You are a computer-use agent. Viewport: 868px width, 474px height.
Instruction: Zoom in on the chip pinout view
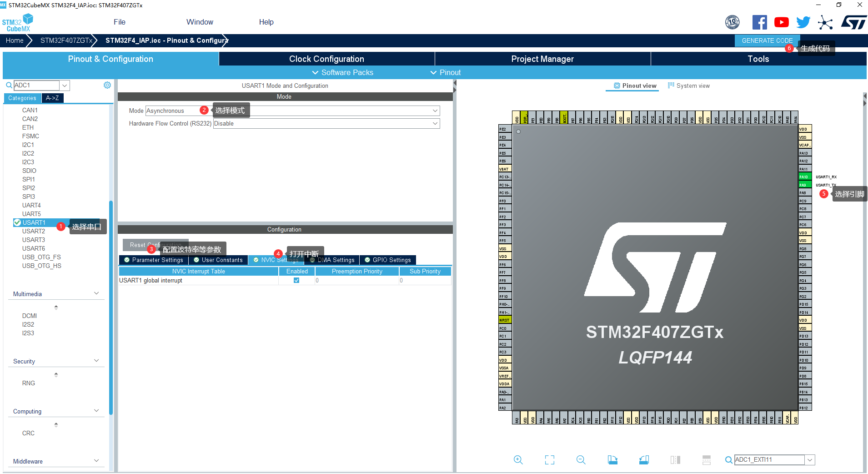coord(518,460)
